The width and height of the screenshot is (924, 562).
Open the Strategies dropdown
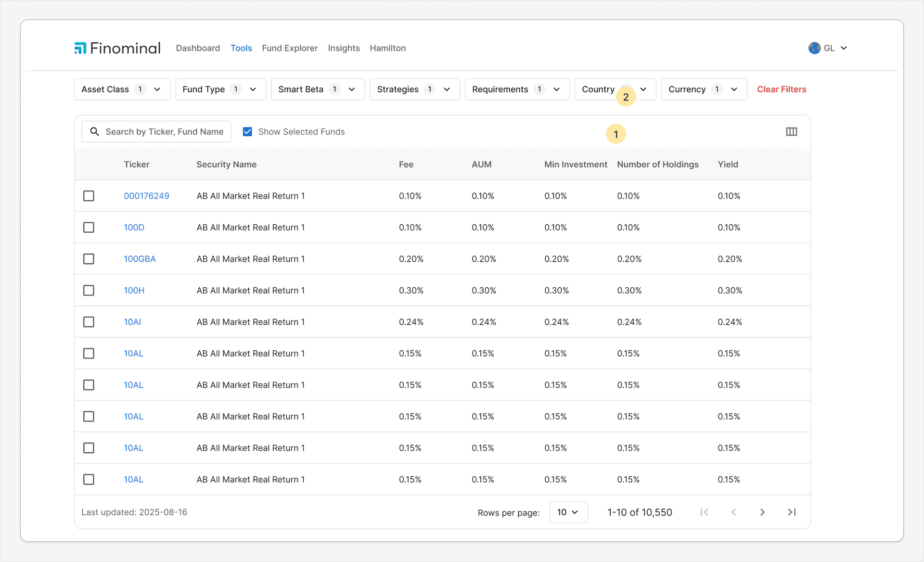(x=415, y=89)
